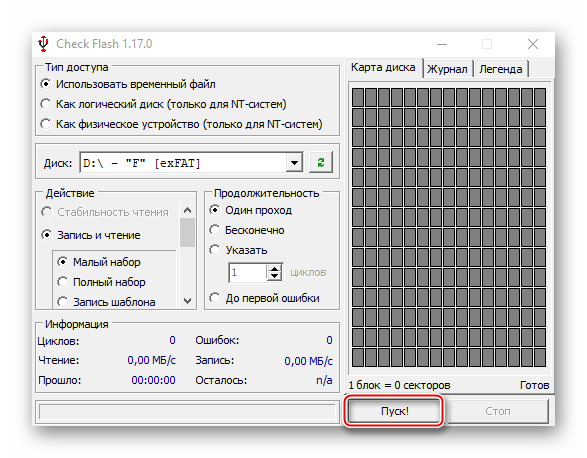Choose 'Бесконечно' duration option

[x=247, y=230]
